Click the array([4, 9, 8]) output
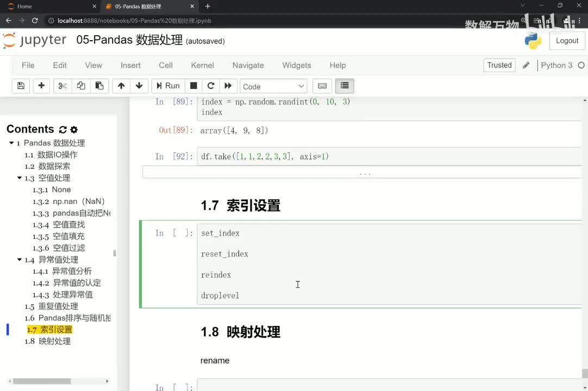The width and height of the screenshot is (588, 391). click(x=234, y=130)
